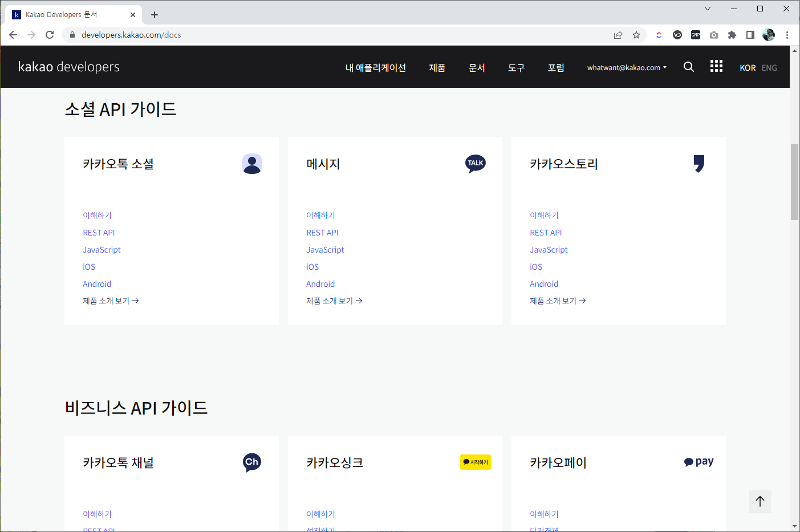Click the 메시지 TALK bubble icon
Image resolution: width=800 pixels, height=532 pixels.
(476, 164)
